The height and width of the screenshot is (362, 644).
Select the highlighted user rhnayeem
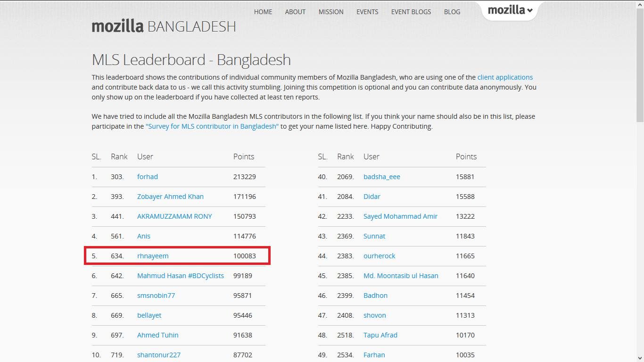(153, 256)
